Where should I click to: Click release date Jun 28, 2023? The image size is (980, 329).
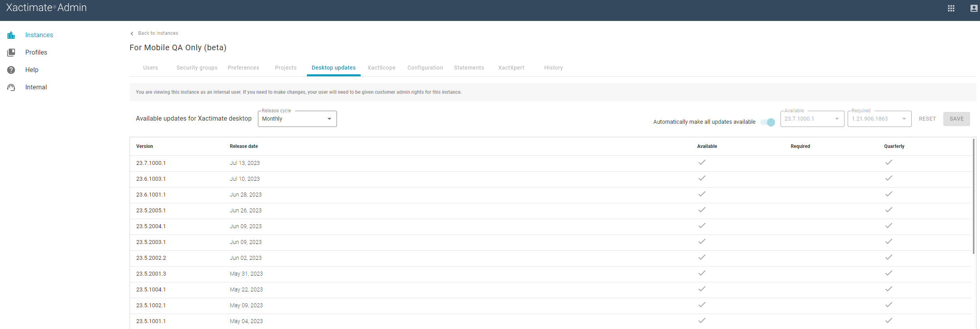(x=246, y=195)
